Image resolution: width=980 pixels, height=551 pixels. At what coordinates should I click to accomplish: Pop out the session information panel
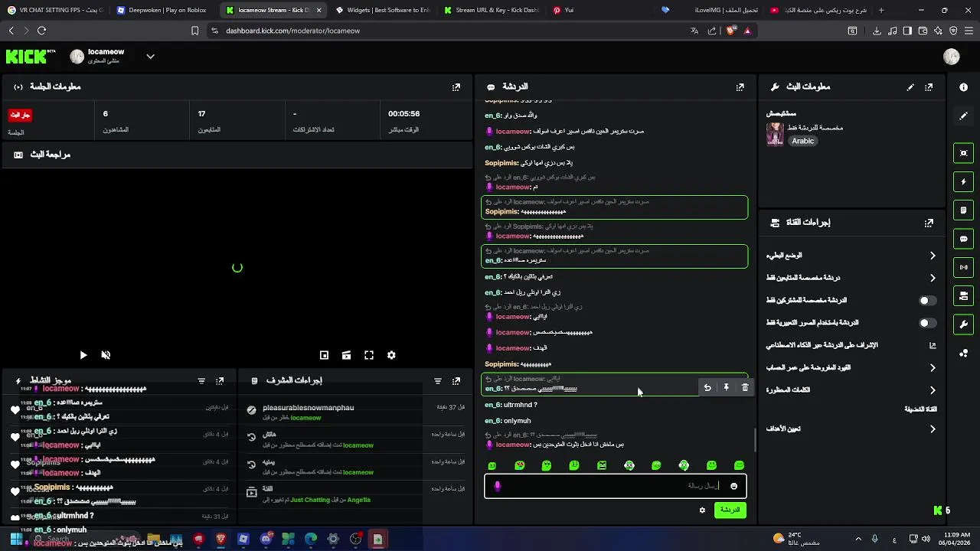[456, 87]
